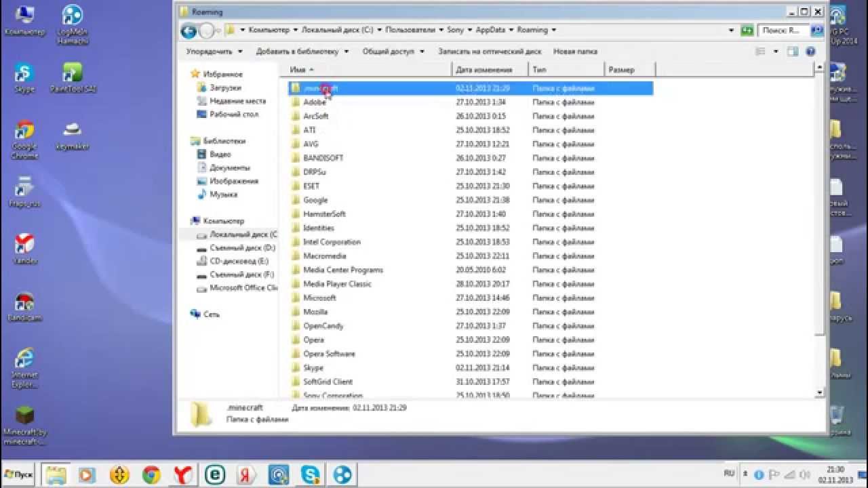Image resolution: width=868 pixels, height=488 pixels.
Task: Click the change view icon
Action: point(760,52)
